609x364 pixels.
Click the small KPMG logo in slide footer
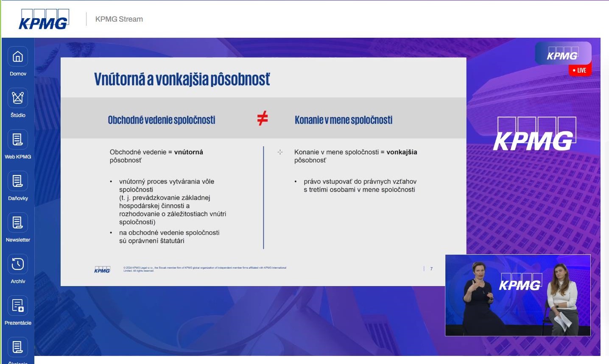click(102, 270)
